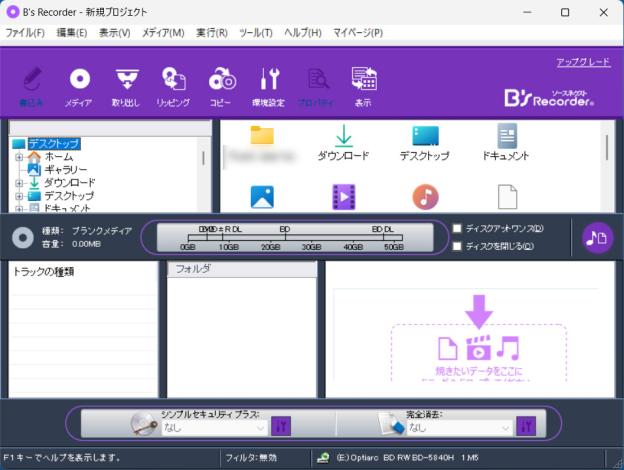Open the ファイル(F) menu
The width and height of the screenshot is (624, 470).
pyautogui.click(x=25, y=33)
